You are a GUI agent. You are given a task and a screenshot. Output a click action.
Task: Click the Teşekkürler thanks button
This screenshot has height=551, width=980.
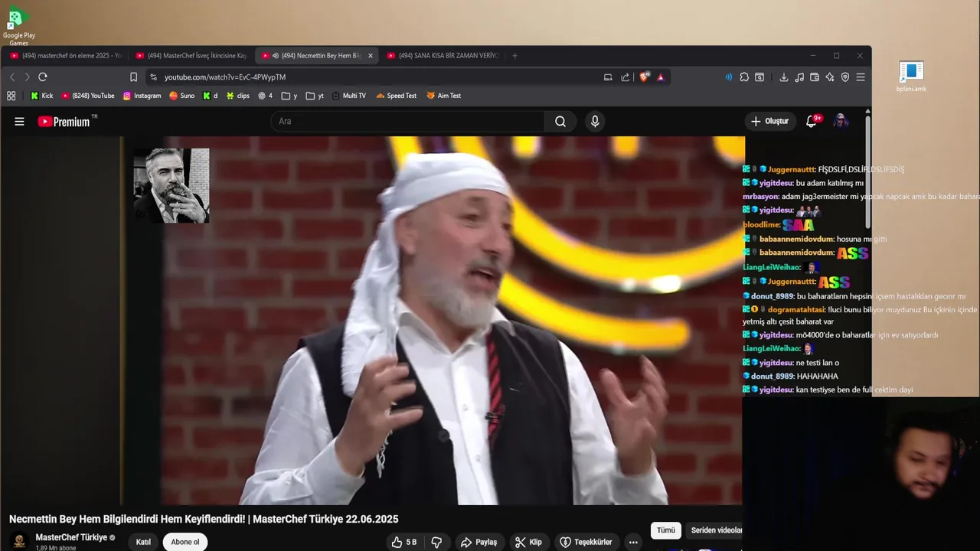(586, 542)
